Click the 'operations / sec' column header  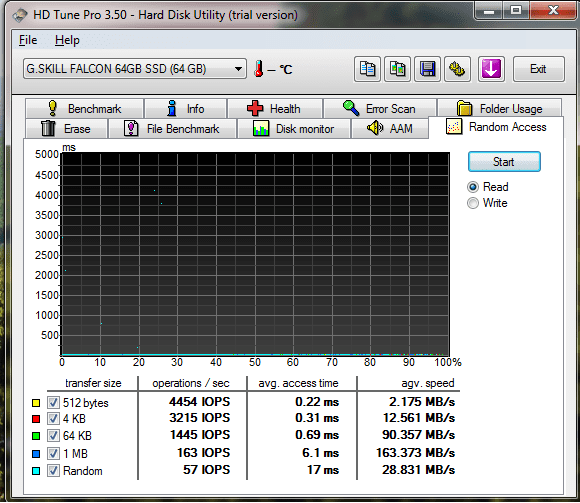pos(191,383)
